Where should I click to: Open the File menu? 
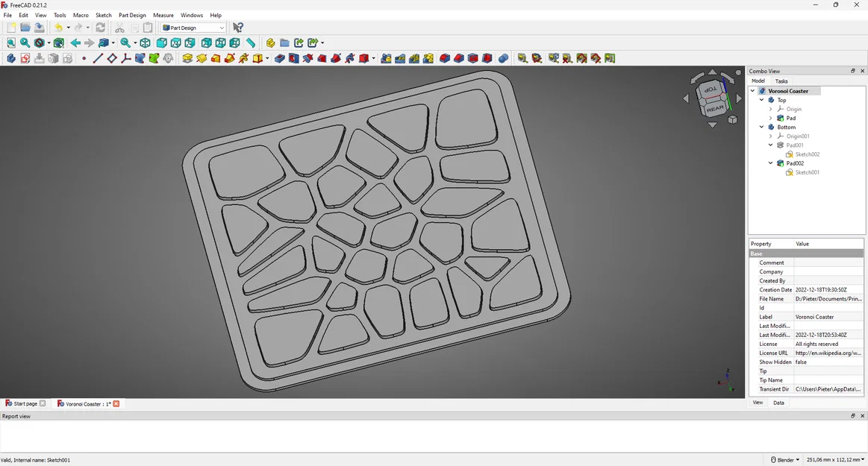point(7,15)
